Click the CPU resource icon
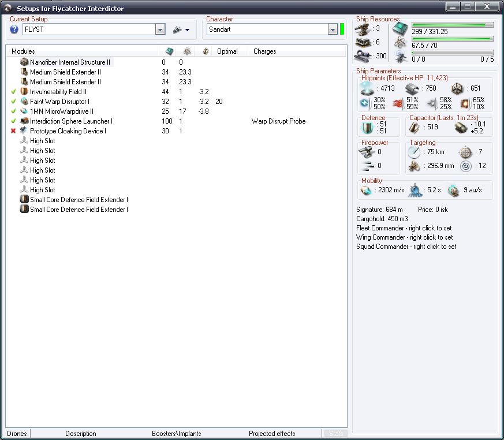This screenshot has width=504, height=440. pos(400,29)
